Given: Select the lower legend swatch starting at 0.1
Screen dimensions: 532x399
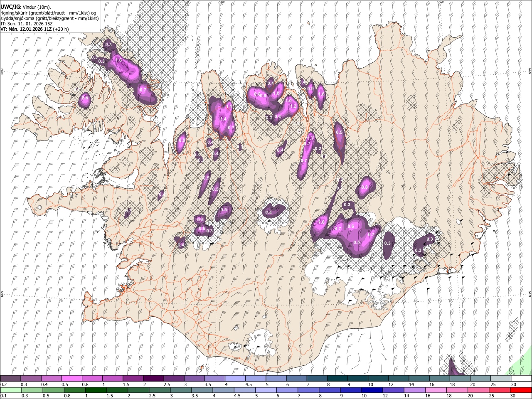Looking at the screenshot, I should [x=10, y=390].
